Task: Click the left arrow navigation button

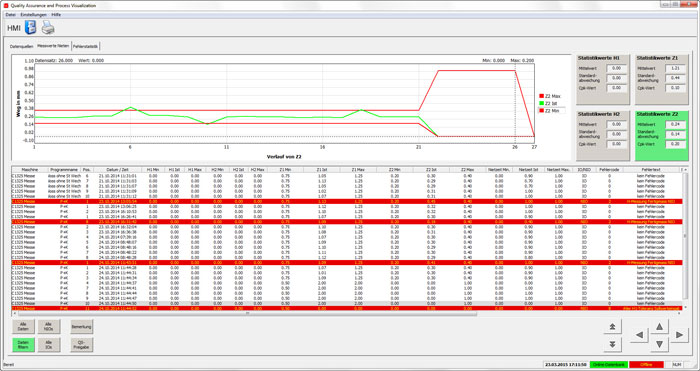Action: coord(639,335)
